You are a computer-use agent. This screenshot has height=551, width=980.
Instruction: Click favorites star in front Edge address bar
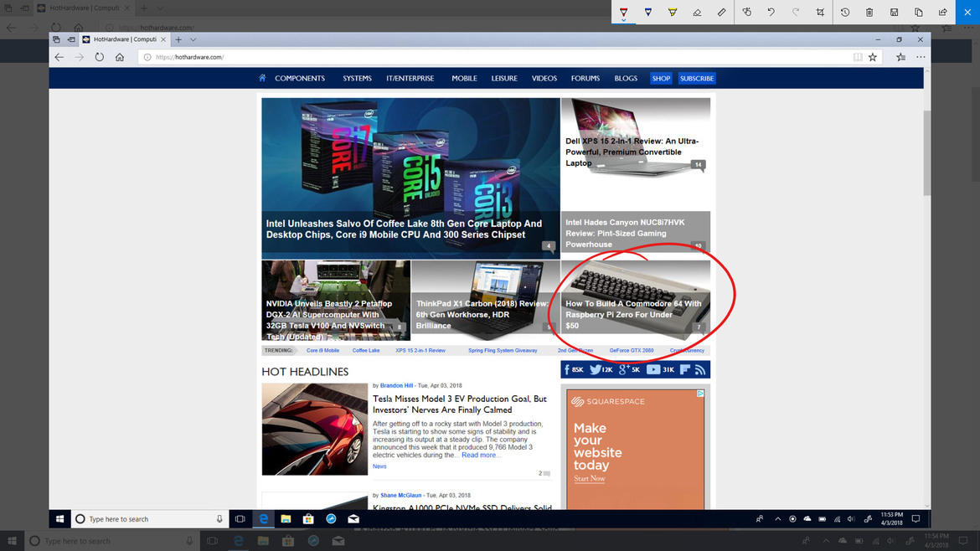point(873,57)
